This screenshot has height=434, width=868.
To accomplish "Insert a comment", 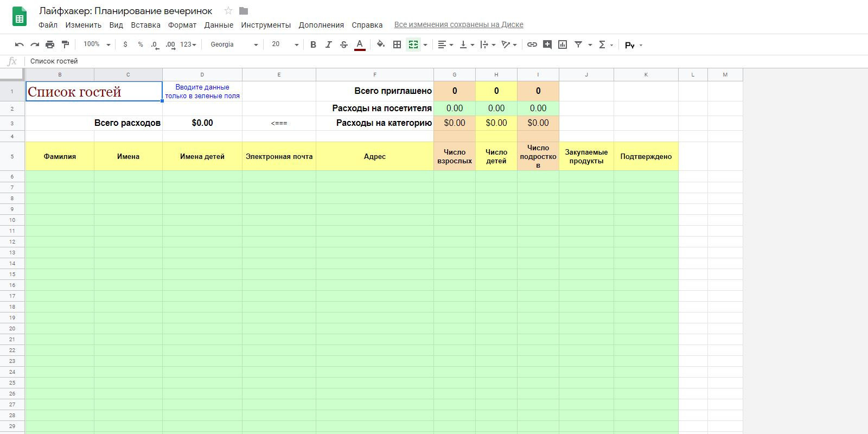I will coord(547,44).
